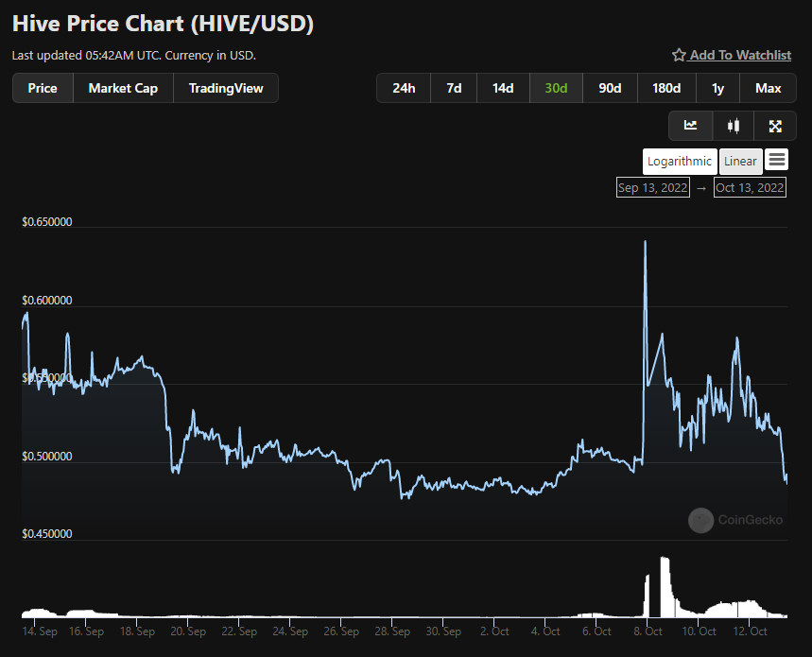Switch to candlestick chart icon
The height and width of the screenshot is (657, 812).
point(733,126)
